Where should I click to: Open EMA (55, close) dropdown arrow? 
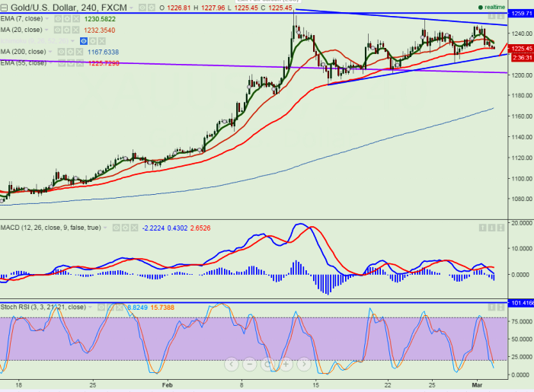[51, 63]
